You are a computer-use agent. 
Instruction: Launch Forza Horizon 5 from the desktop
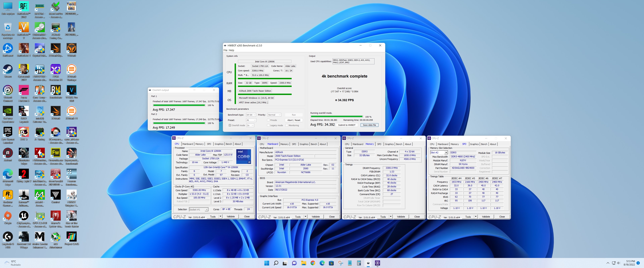24,94
